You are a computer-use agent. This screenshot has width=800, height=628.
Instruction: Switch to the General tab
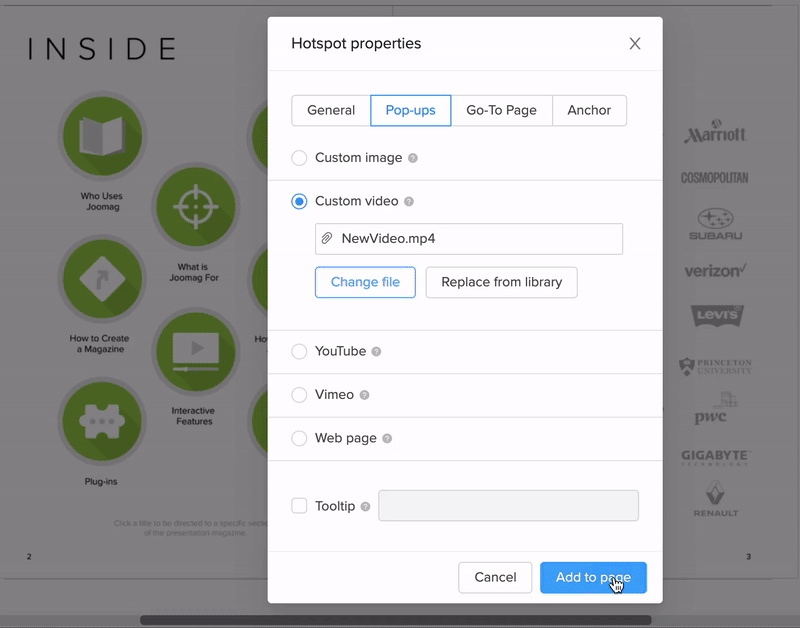coord(331,111)
